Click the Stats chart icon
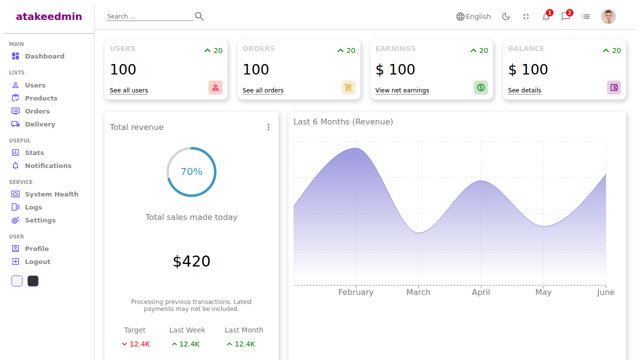The width and height of the screenshot is (640, 360). pyautogui.click(x=16, y=153)
